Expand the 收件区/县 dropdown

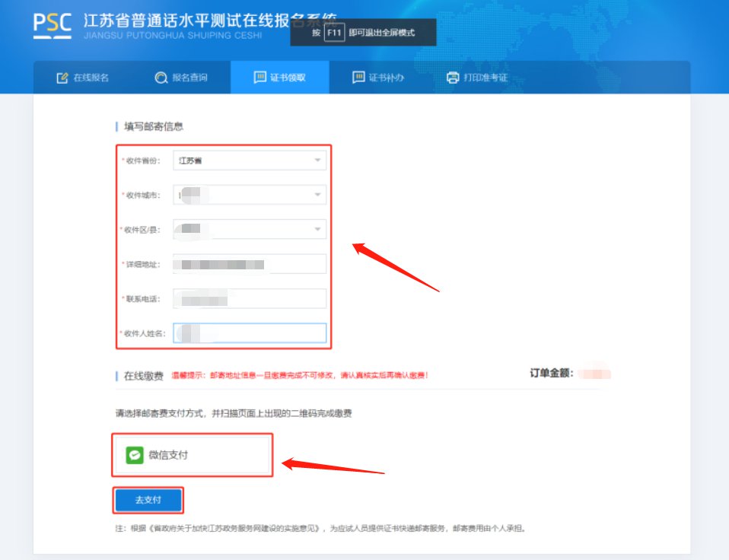coord(250,229)
